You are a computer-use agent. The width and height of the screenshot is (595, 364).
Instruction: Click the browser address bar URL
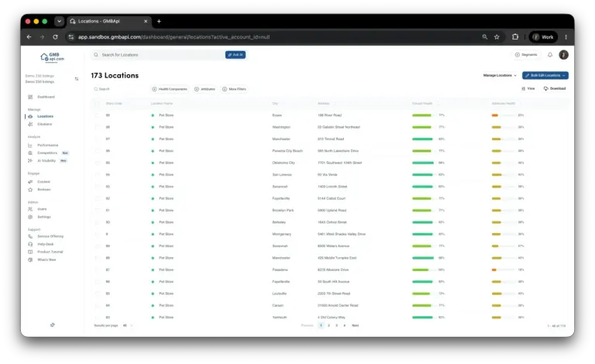coord(174,37)
